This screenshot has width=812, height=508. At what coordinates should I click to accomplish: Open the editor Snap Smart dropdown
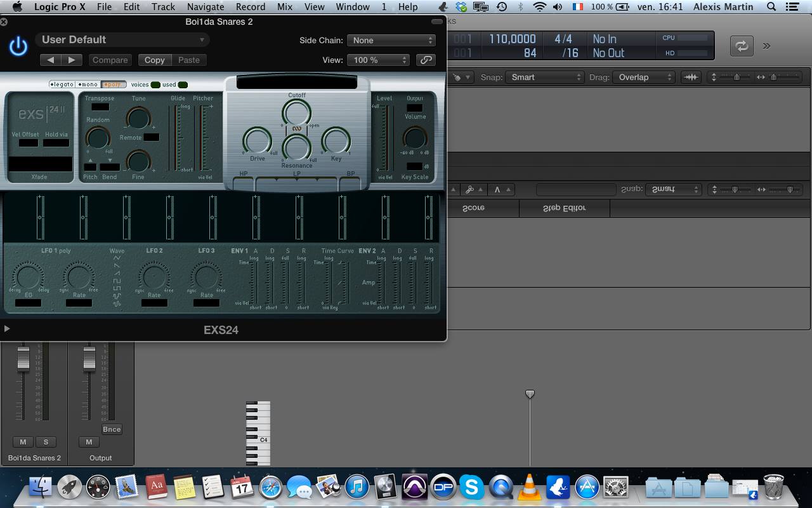(674, 189)
